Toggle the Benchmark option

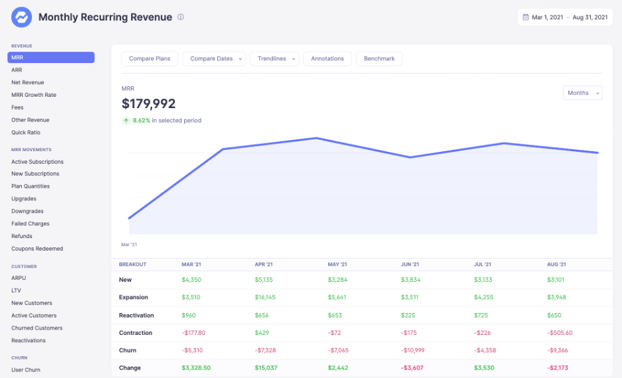(379, 59)
